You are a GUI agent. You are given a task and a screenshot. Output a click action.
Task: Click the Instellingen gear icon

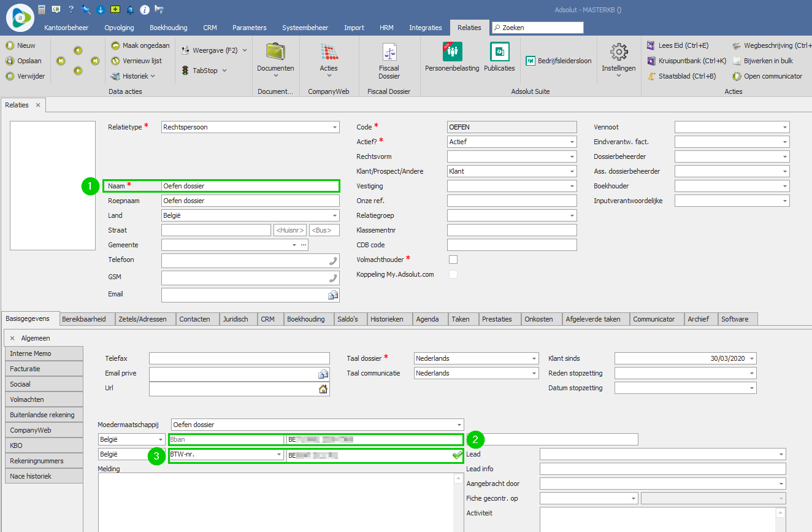(x=618, y=52)
